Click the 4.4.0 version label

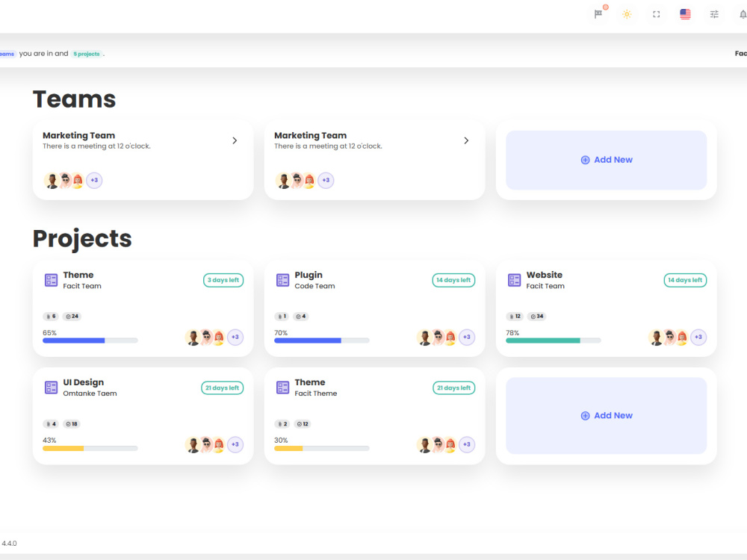9,544
